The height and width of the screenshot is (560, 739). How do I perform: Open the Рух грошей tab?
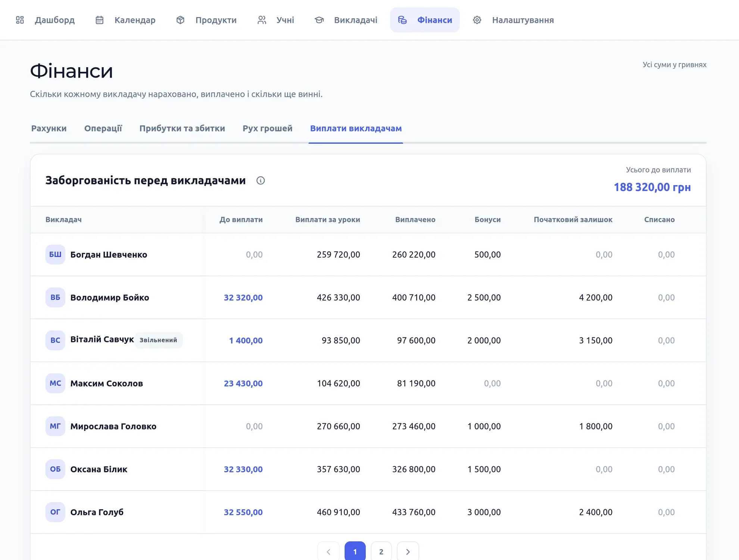[x=268, y=128]
